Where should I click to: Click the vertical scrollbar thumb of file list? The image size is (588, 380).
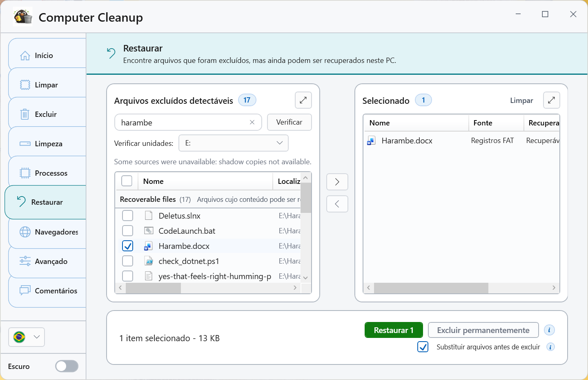pos(306,198)
